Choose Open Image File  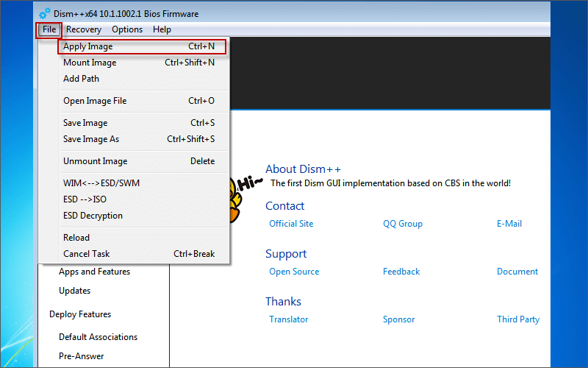pyautogui.click(x=143, y=101)
